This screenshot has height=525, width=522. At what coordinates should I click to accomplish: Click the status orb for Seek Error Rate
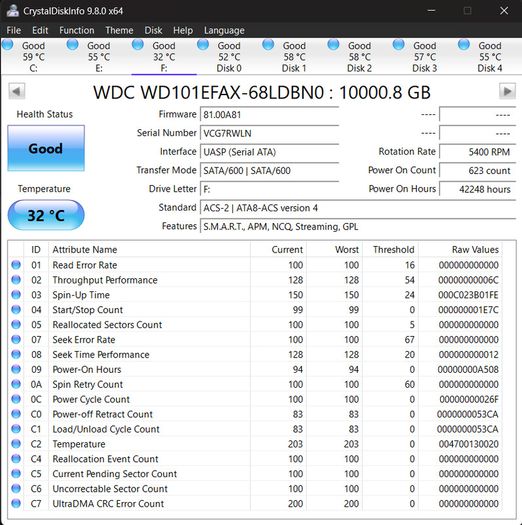coord(16,339)
